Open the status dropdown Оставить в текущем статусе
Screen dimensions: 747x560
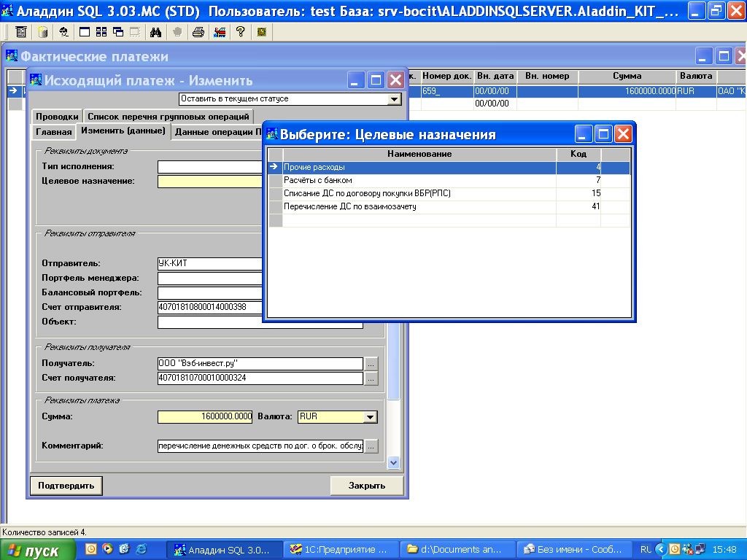coord(394,99)
